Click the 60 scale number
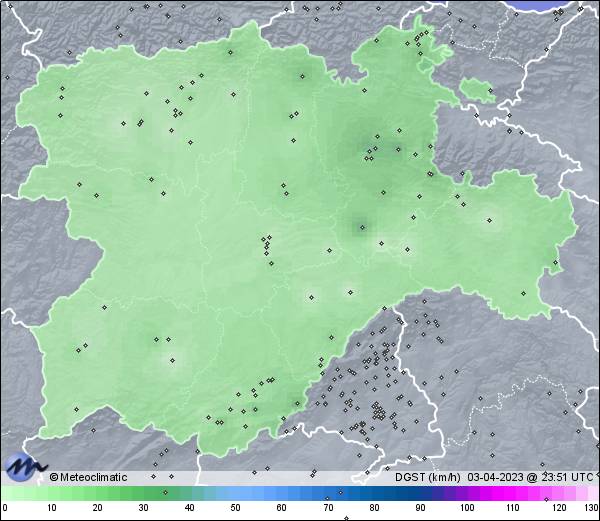This screenshot has width=600, height=521. [x=282, y=508]
